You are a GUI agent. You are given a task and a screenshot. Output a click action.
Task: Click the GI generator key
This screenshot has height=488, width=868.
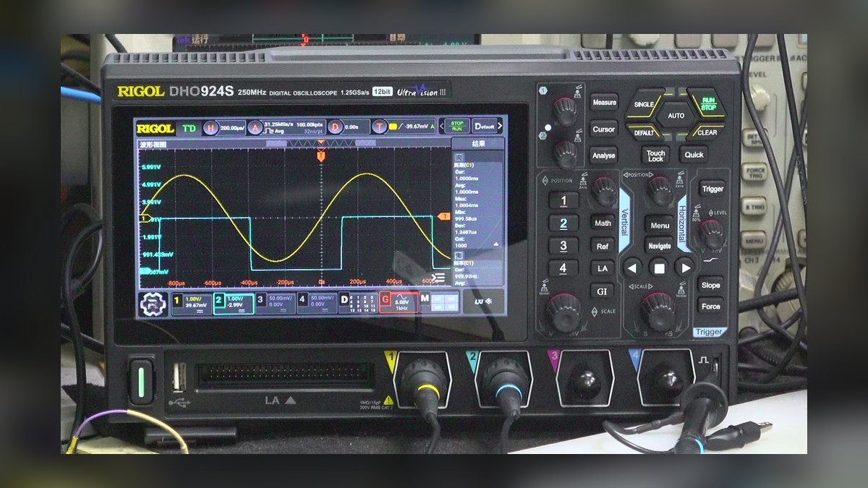pos(603,291)
